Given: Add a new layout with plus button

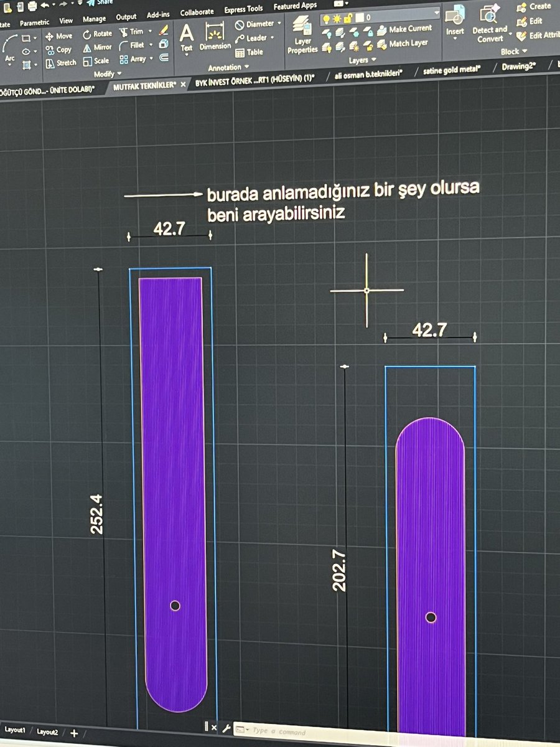Looking at the screenshot, I should click(x=74, y=733).
